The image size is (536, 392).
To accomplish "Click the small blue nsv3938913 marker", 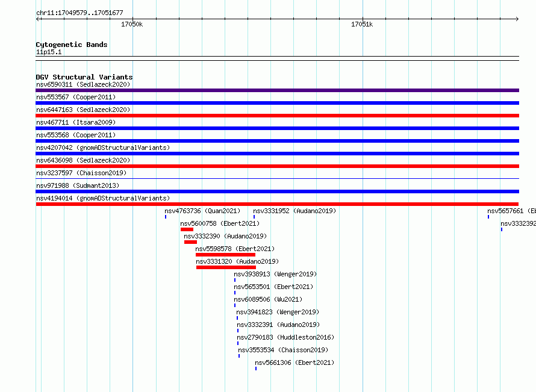I will click(235, 280).
